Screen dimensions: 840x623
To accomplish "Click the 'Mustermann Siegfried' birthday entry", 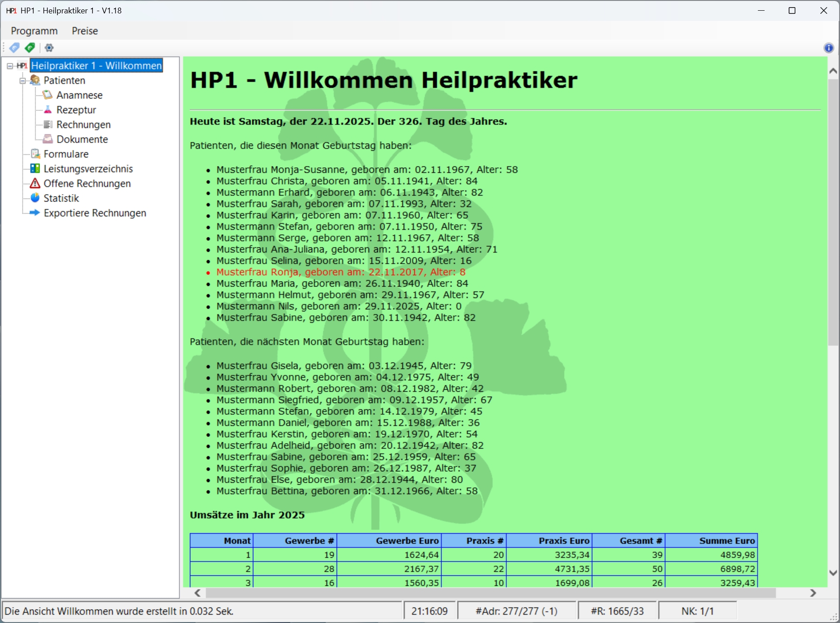I will [355, 400].
